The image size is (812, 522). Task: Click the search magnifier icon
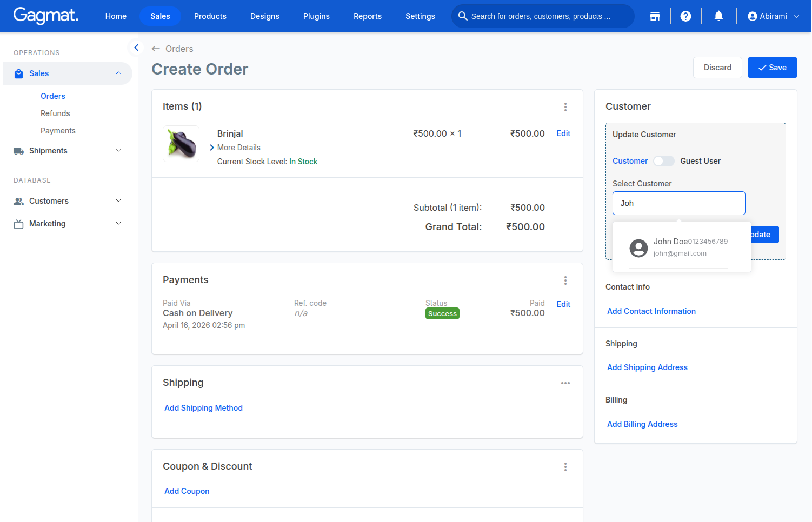click(x=463, y=16)
